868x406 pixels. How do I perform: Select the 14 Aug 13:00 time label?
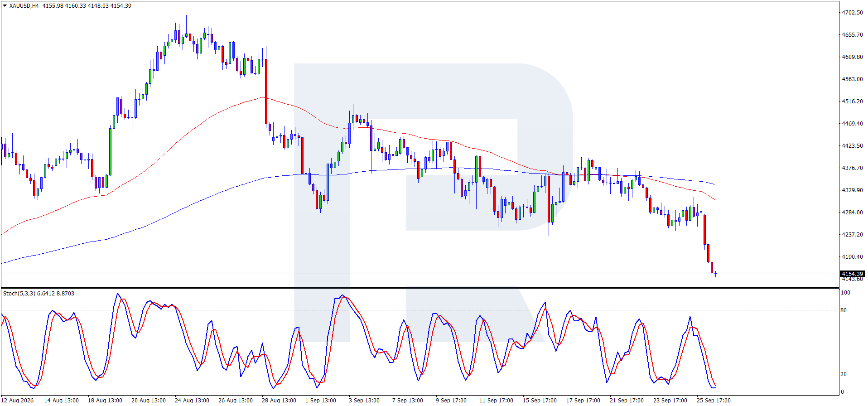tap(62, 401)
